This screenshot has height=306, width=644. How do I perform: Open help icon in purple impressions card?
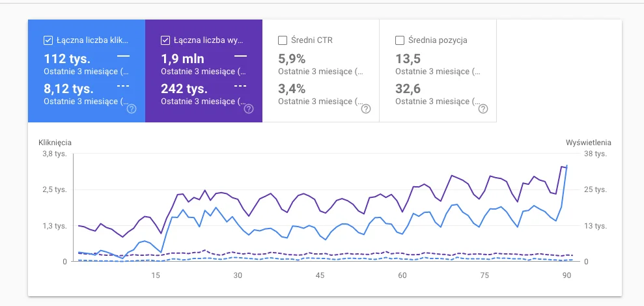click(248, 109)
